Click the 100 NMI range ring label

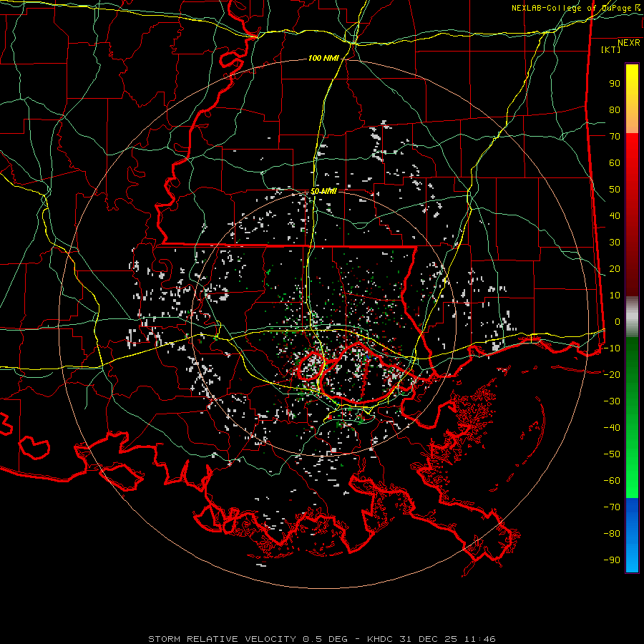323,59
